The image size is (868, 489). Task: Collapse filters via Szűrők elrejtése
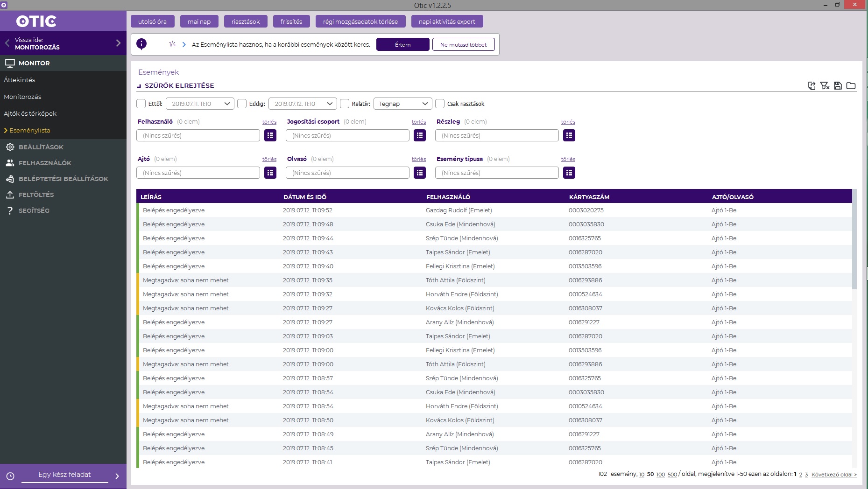point(179,86)
